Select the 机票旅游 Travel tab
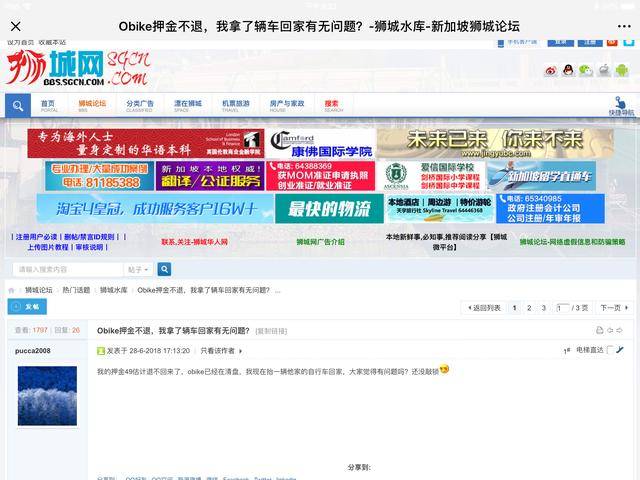640x480 pixels. [x=236, y=105]
